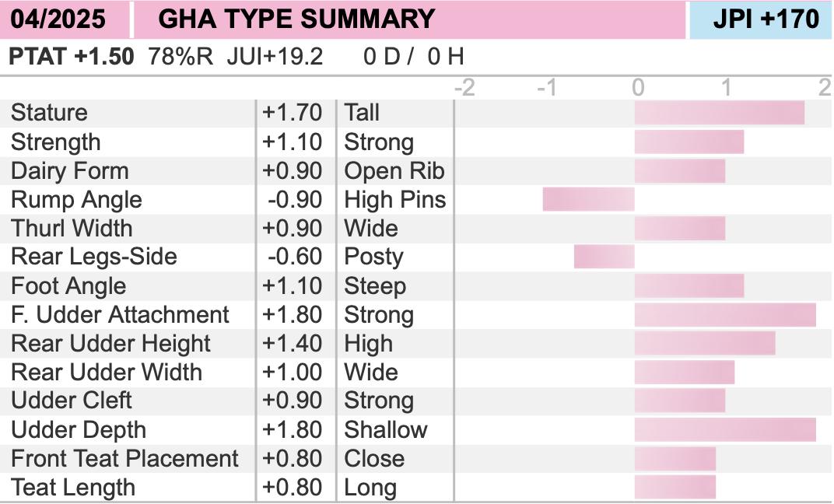834x504 pixels.
Task: Click the F. Udder Attachment bar
Action: tap(725, 315)
